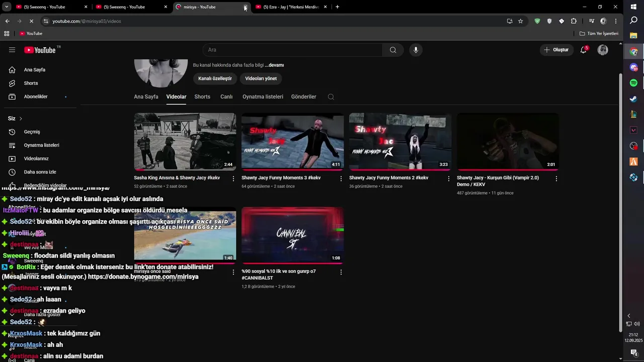Image resolution: width=644 pixels, height=362 pixels.
Task: Open install/cast icon in address bar
Action: (x=510, y=21)
